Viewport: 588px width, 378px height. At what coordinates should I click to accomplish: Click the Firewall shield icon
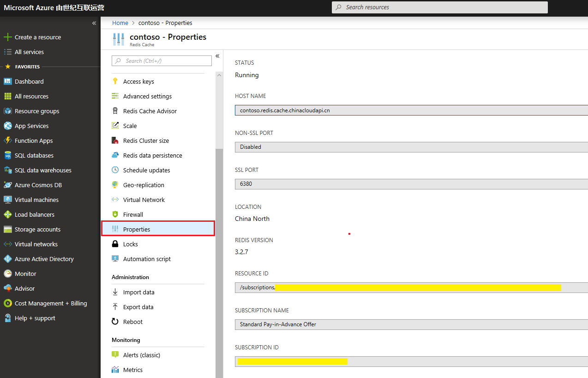[115, 214]
